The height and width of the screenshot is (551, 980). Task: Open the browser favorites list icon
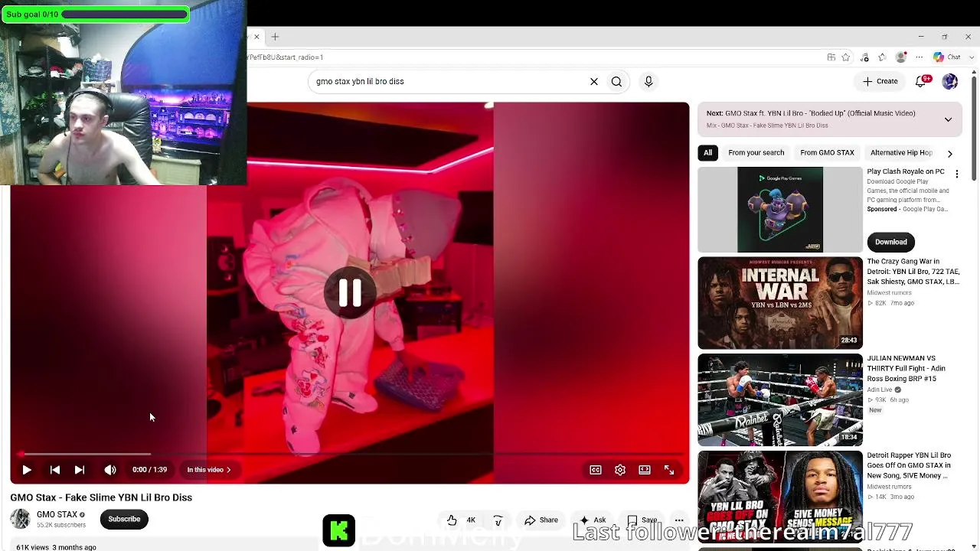pos(883,57)
